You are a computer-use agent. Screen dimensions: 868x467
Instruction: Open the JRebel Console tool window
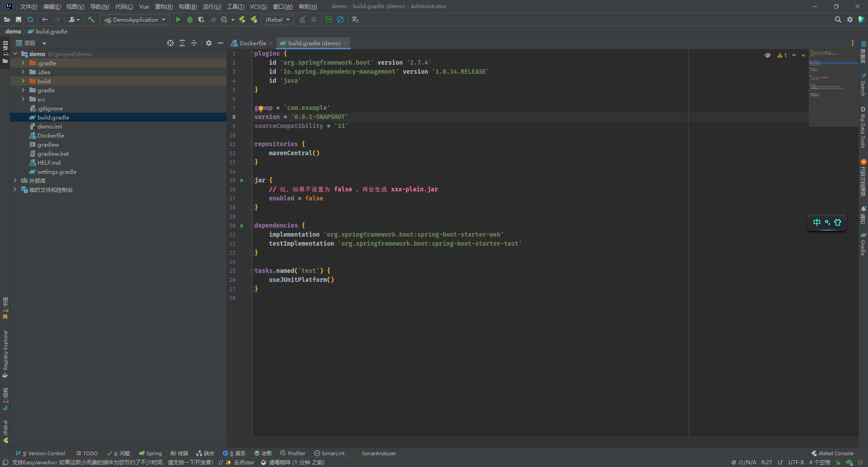tap(832, 453)
